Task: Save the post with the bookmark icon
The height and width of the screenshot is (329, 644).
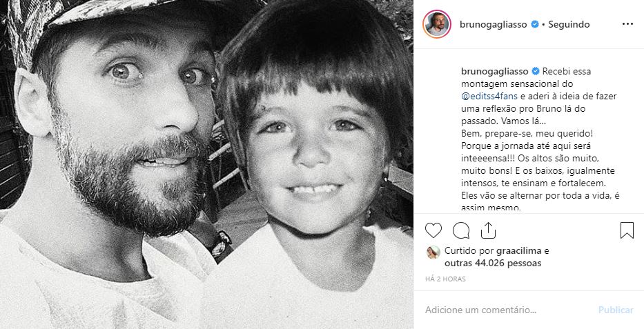Action: click(x=627, y=230)
